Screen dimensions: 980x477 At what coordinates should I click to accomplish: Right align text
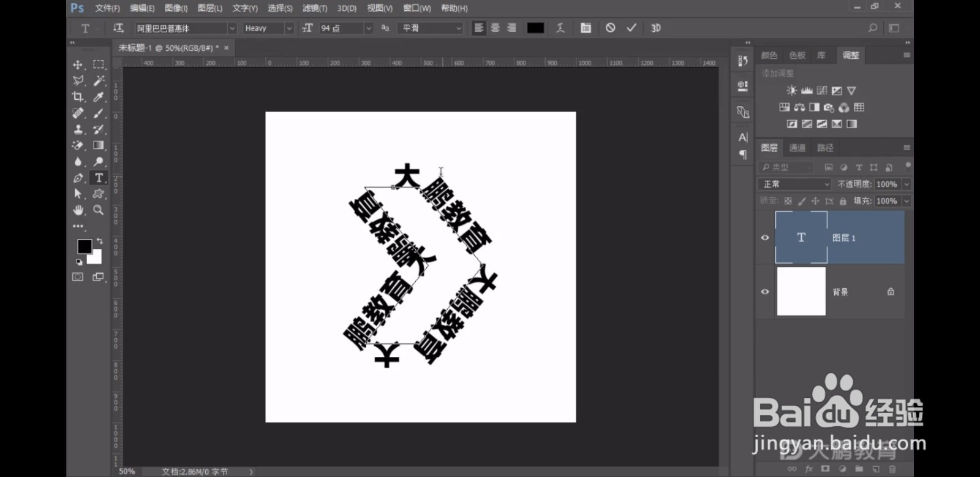pyautogui.click(x=511, y=28)
